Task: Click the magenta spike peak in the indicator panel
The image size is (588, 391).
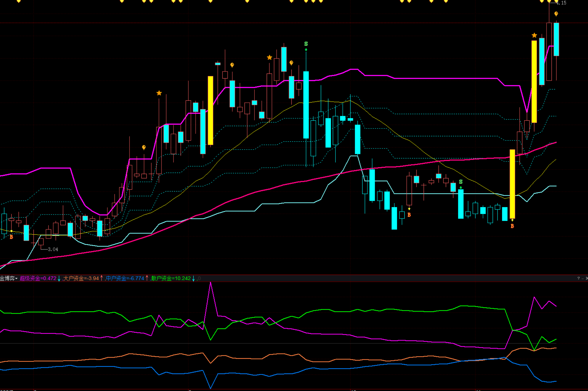Action: coord(211,283)
